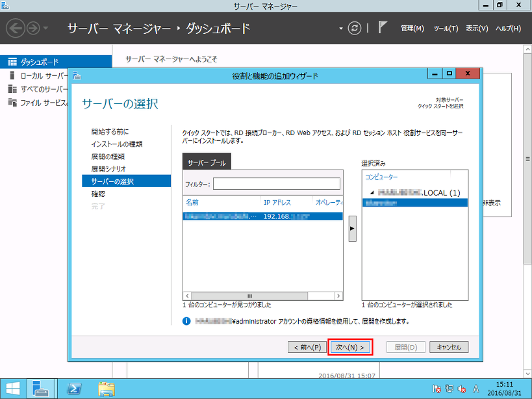
Task: Click the 次へ(N) button
Action: (x=351, y=346)
